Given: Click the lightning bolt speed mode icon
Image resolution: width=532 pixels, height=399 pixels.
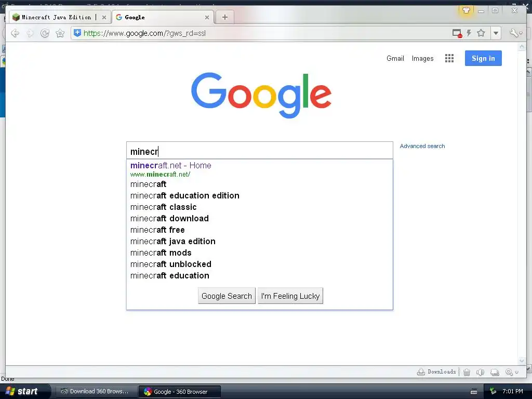Looking at the screenshot, I should [469, 33].
